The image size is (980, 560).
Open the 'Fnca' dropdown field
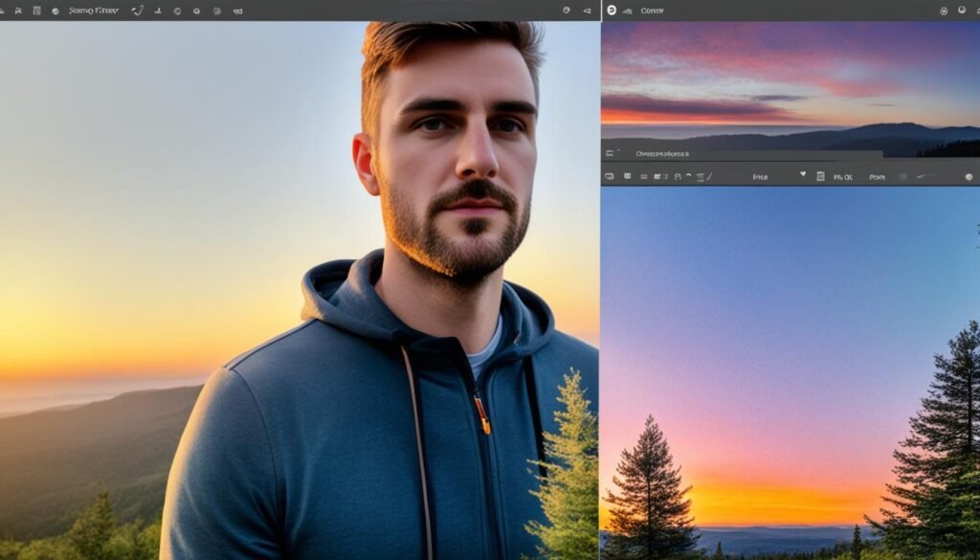point(760,176)
